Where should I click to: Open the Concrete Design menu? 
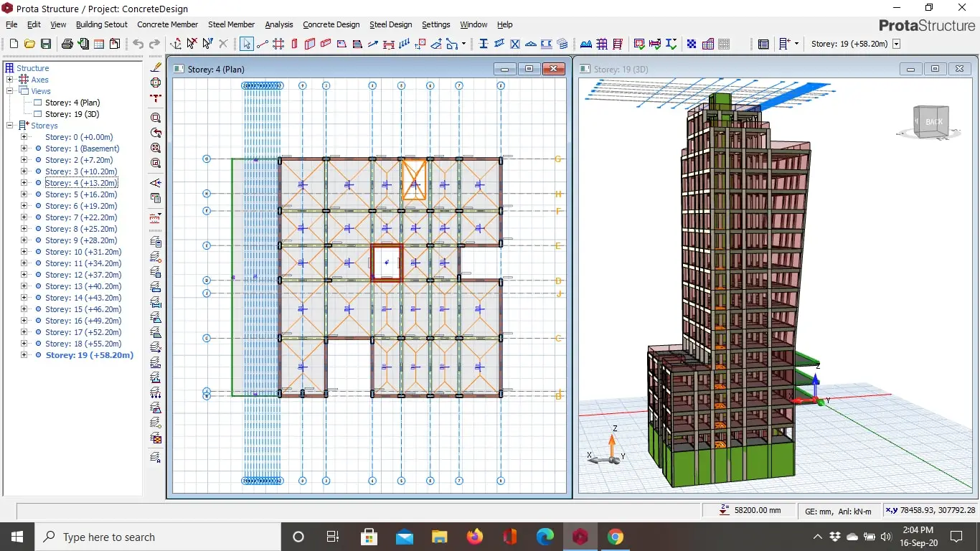[x=331, y=24]
